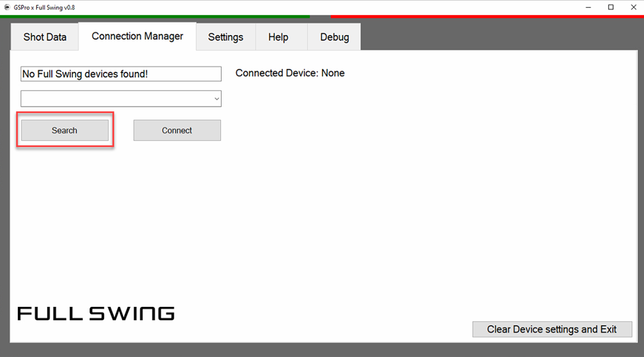
Task: Click Clear Device settings and Exit
Action: [552, 329]
